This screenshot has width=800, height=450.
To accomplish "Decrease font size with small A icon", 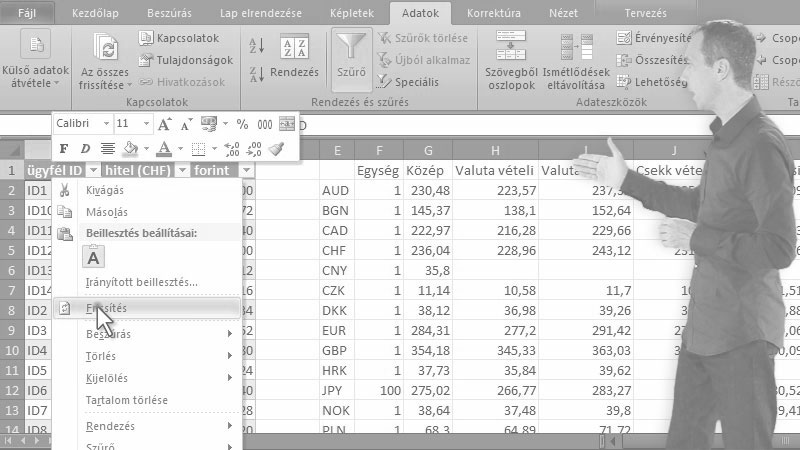I will pos(186,124).
